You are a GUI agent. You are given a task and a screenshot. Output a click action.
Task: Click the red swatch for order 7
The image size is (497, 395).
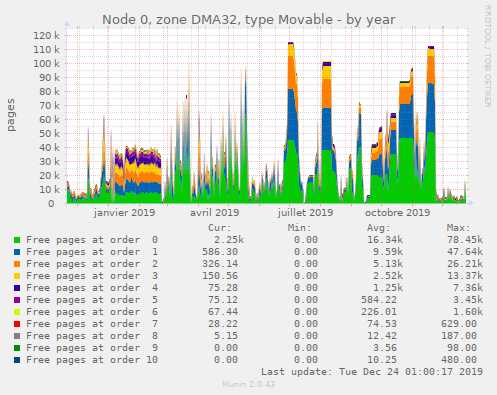(17, 324)
